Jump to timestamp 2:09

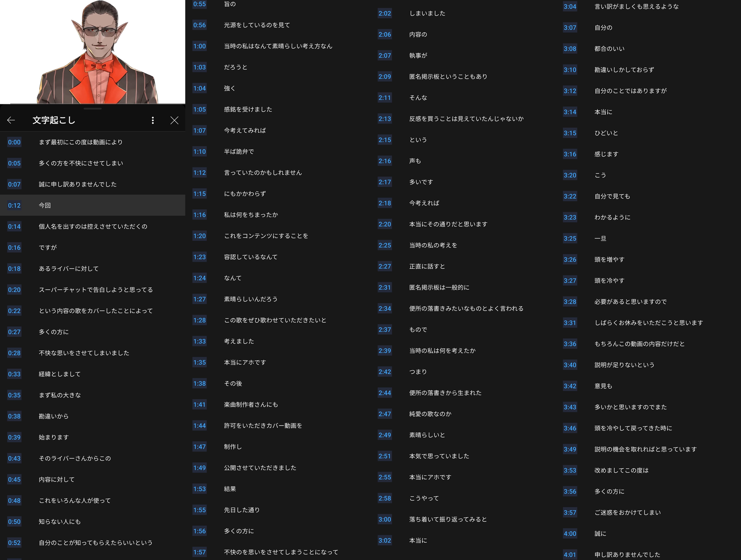pos(385,77)
